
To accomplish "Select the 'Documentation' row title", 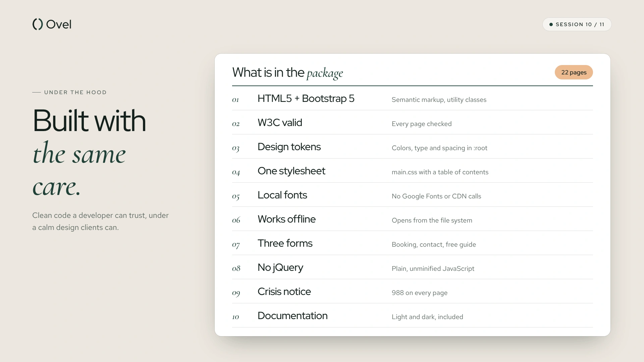I will coord(292,316).
